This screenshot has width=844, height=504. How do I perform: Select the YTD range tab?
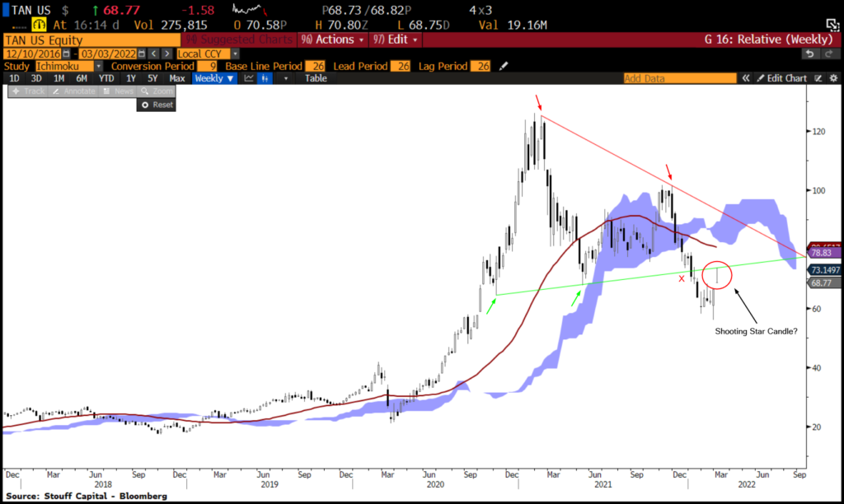coord(106,78)
